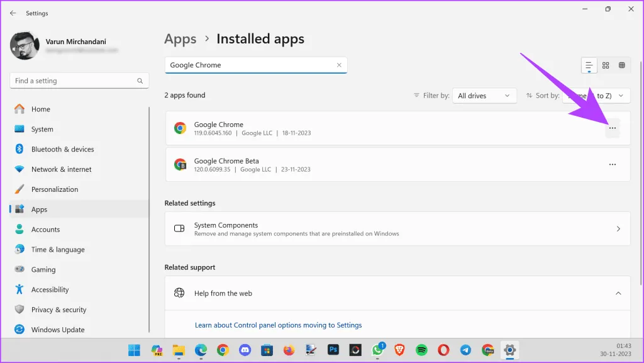Screen dimensions: 644x363
Task: Navigate to Privacy & security
Action: click(58, 310)
